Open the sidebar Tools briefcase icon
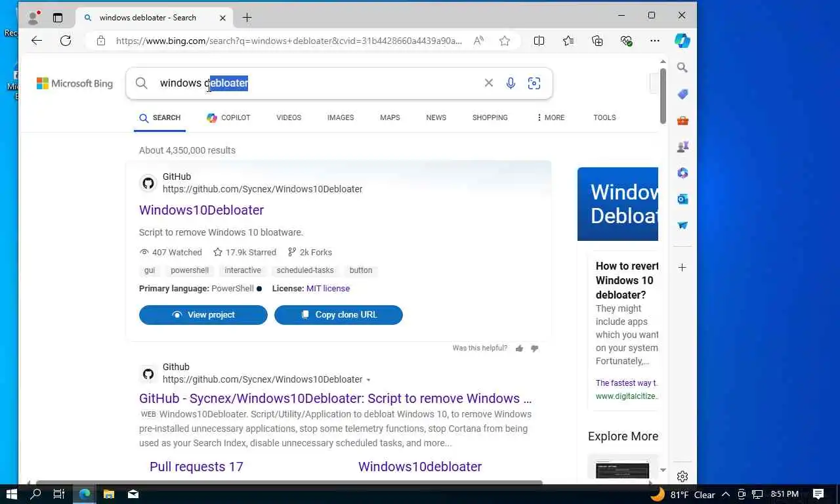 (682, 120)
